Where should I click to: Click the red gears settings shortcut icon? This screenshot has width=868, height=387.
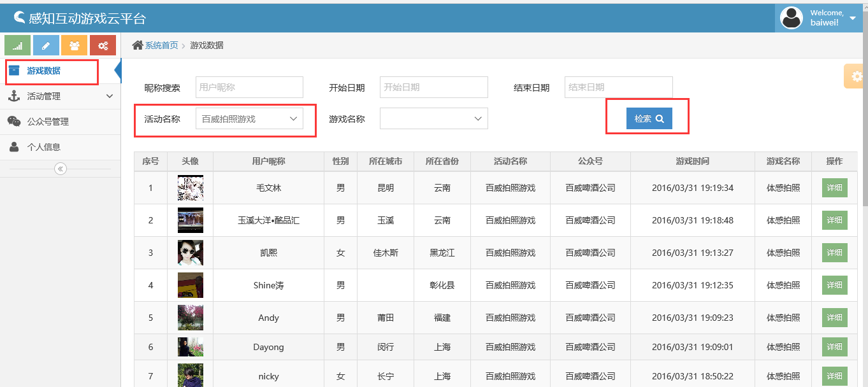[103, 45]
